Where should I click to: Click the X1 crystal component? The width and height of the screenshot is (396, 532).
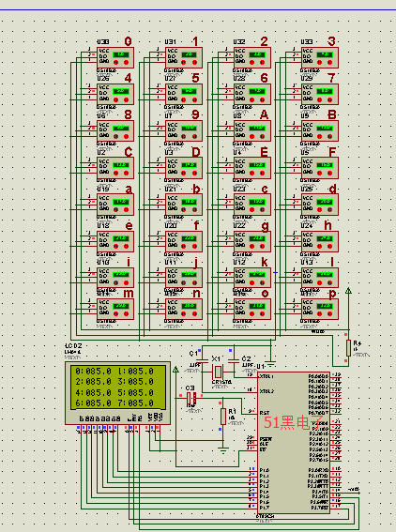coord(218,372)
